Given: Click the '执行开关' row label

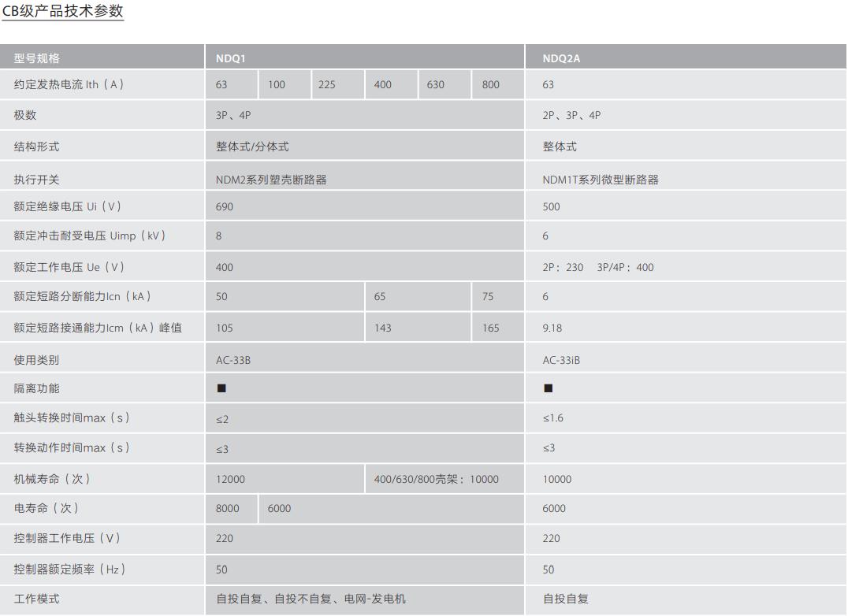Looking at the screenshot, I should pyautogui.click(x=37, y=180).
